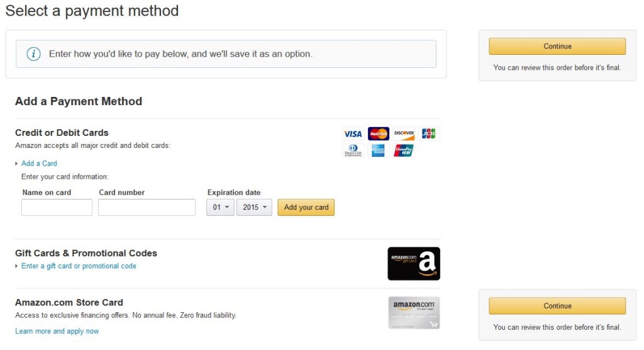
Task: Click the black Amazon gift card image
Action: click(x=413, y=263)
